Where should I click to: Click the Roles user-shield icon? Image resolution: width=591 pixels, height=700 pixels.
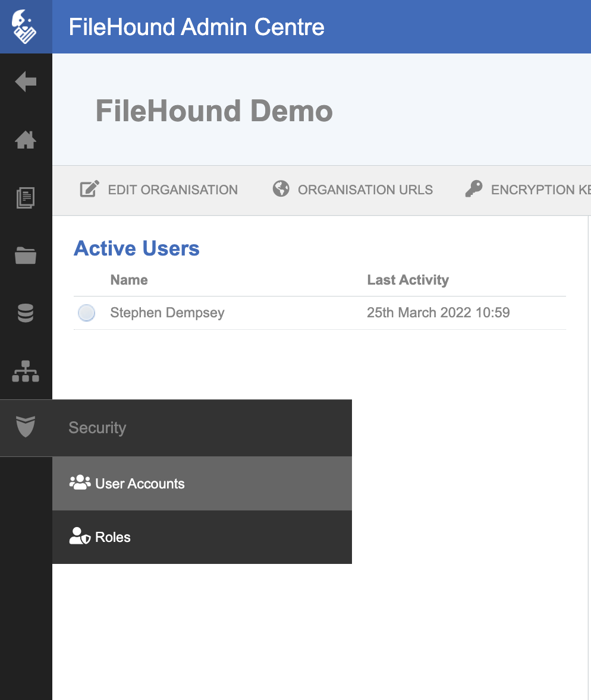(80, 536)
